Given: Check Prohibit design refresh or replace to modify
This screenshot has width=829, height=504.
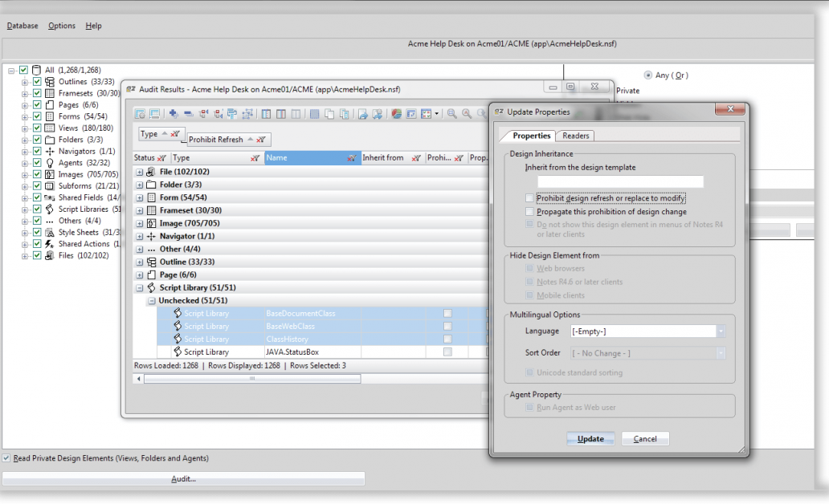Looking at the screenshot, I should click(529, 198).
